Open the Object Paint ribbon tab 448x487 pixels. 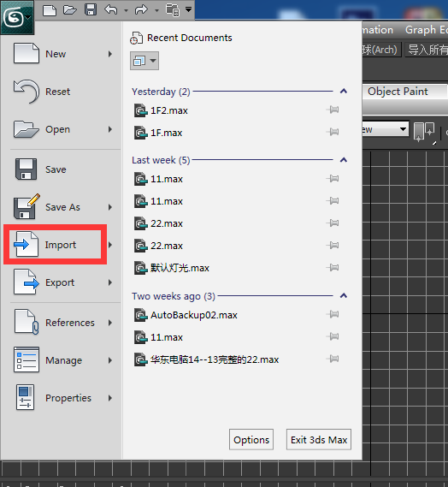pos(398,92)
